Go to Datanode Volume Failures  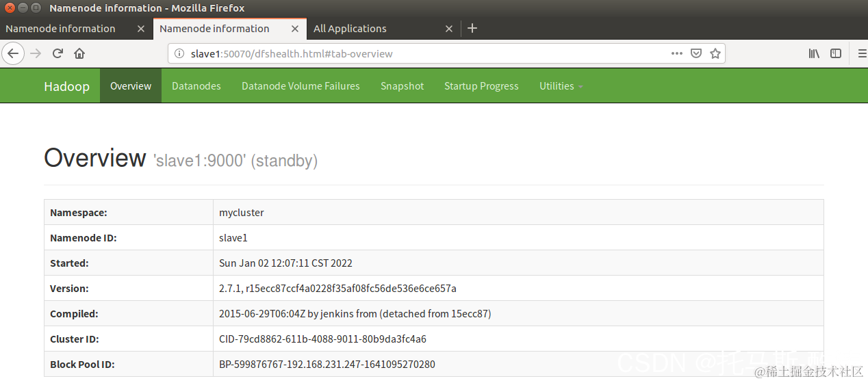coord(301,86)
